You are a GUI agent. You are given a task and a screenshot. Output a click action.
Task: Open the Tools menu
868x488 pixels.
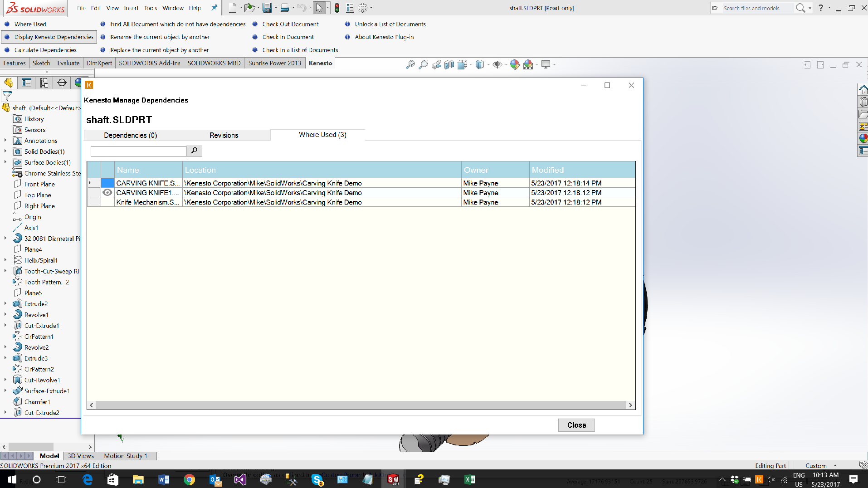151,8
